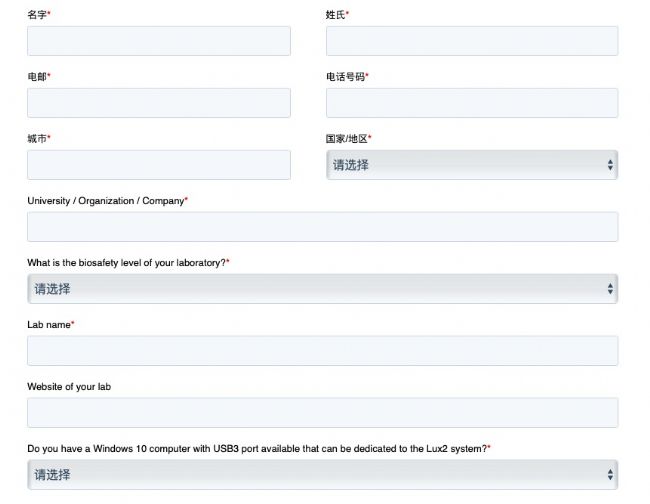
Task: Click the Windows 10 computer question label
Action: [257, 448]
